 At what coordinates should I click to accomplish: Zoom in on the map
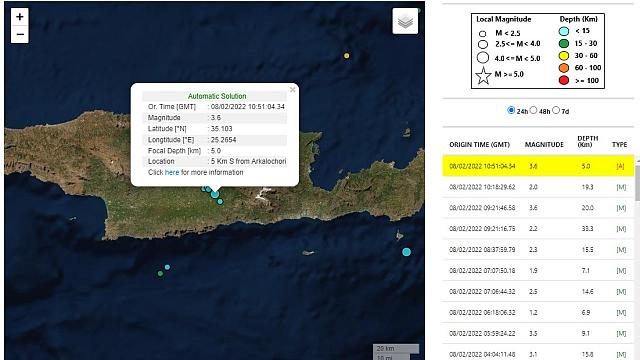point(20,17)
